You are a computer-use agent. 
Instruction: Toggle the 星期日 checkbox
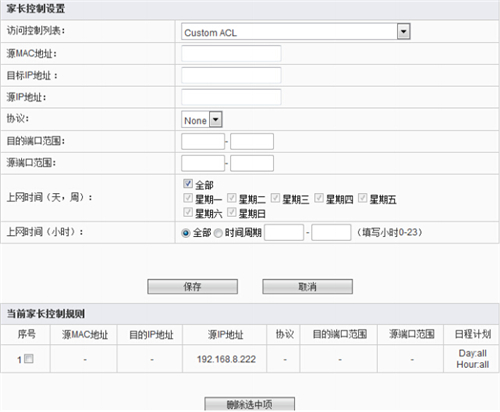pos(232,212)
